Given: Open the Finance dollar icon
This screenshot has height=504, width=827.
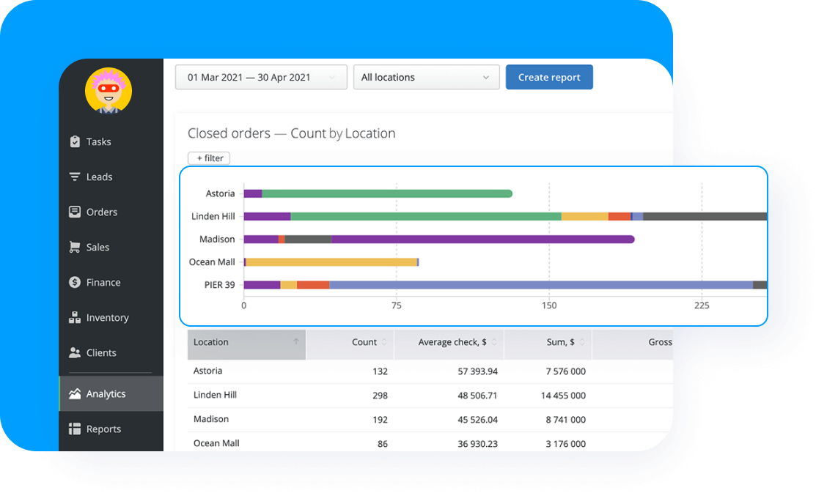Looking at the screenshot, I should pyautogui.click(x=75, y=282).
